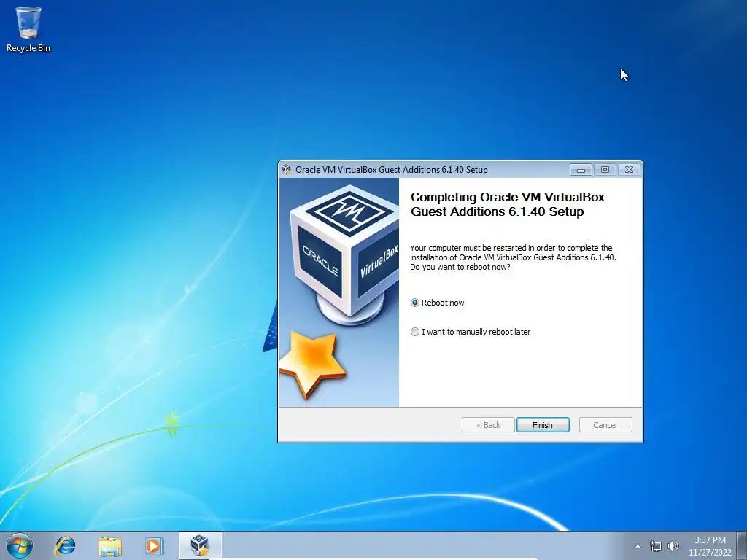
Task: Click the Show desktop strip
Action: tap(742, 545)
